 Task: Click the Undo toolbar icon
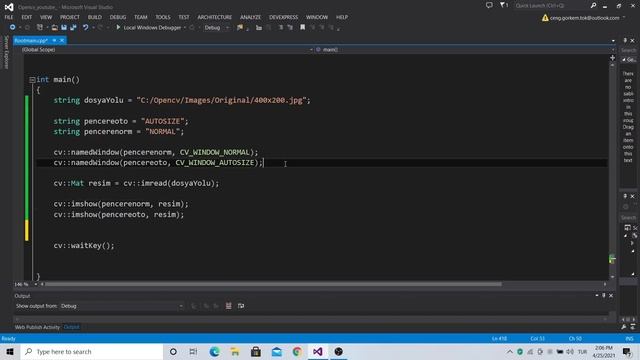click(85, 27)
